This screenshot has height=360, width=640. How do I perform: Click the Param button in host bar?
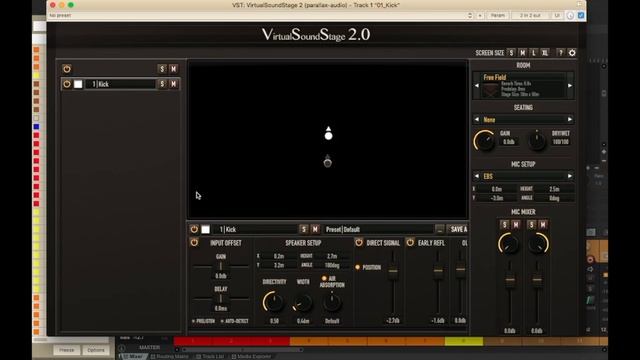498,16
